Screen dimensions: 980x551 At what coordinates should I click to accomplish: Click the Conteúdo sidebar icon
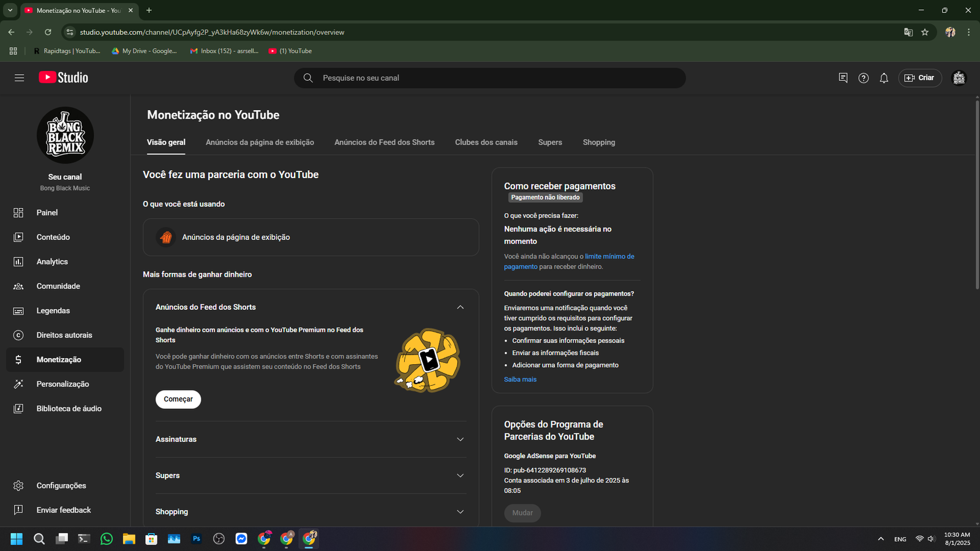pyautogui.click(x=18, y=237)
